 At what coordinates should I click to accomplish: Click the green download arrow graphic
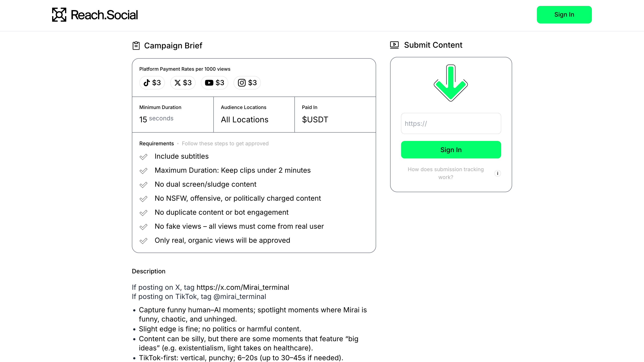[451, 83]
